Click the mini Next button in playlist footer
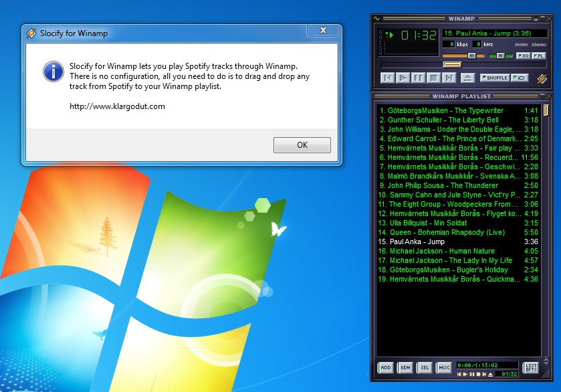Viewport: 561px width, 392px height. [484, 375]
